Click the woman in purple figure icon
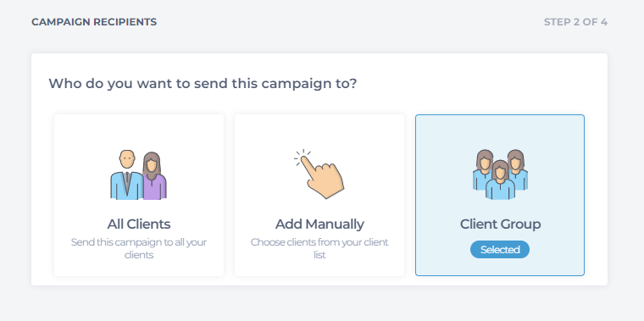The image size is (644, 321). tap(154, 176)
